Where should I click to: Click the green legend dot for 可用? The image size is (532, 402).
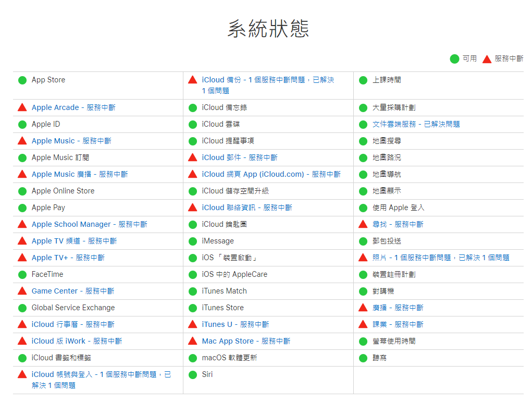pos(454,59)
